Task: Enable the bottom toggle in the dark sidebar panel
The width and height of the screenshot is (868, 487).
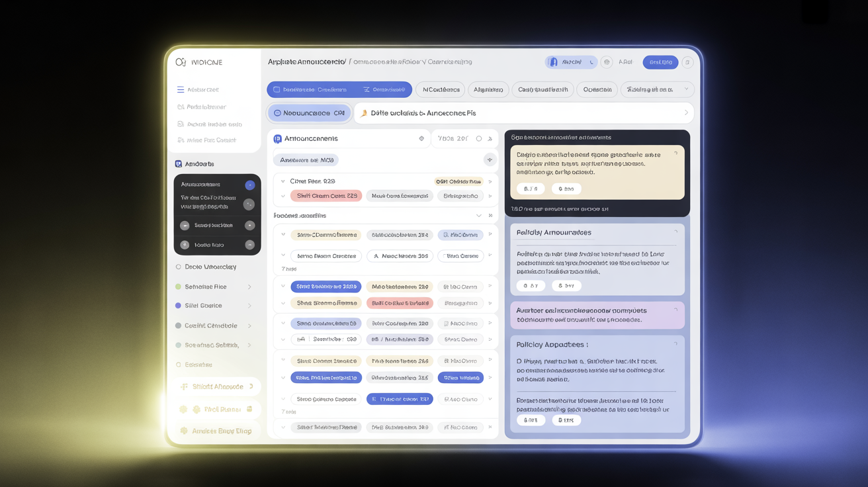Action: click(249, 245)
